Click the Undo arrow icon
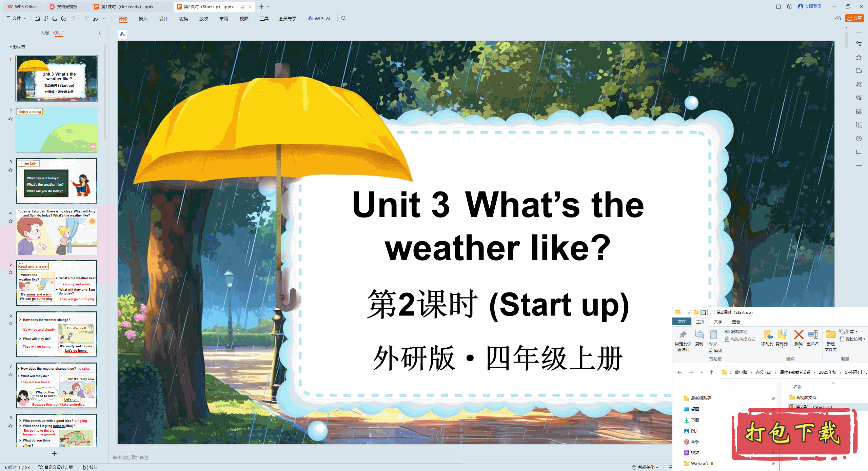Screen dimensions: 868x471 (x=73, y=18)
